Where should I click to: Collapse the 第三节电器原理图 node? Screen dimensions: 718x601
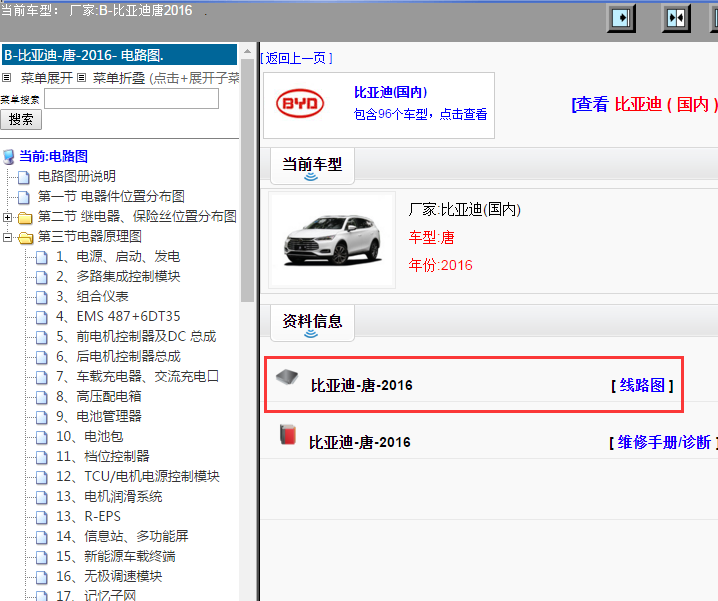(7, 237)
